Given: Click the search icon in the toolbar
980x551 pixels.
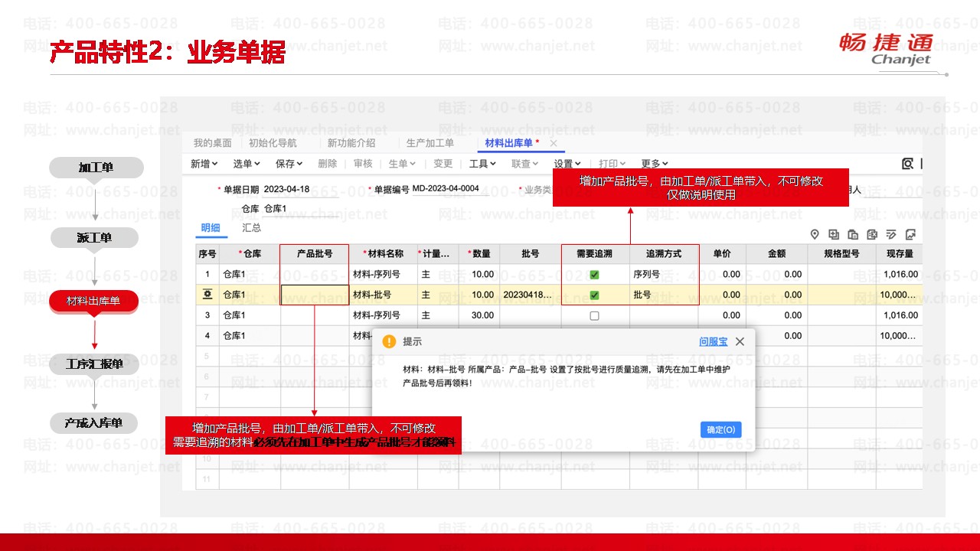Looking at the screenshot, I should 907,164.
